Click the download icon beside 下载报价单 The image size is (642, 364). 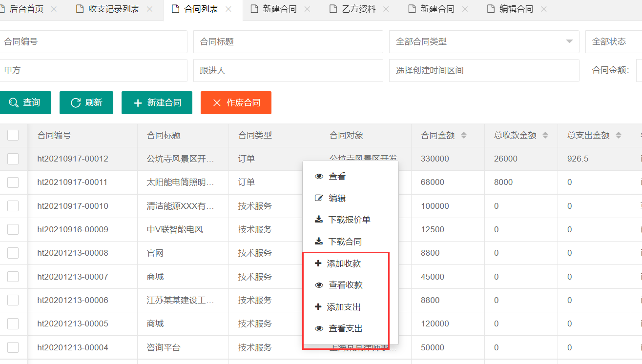coord(319,220)
